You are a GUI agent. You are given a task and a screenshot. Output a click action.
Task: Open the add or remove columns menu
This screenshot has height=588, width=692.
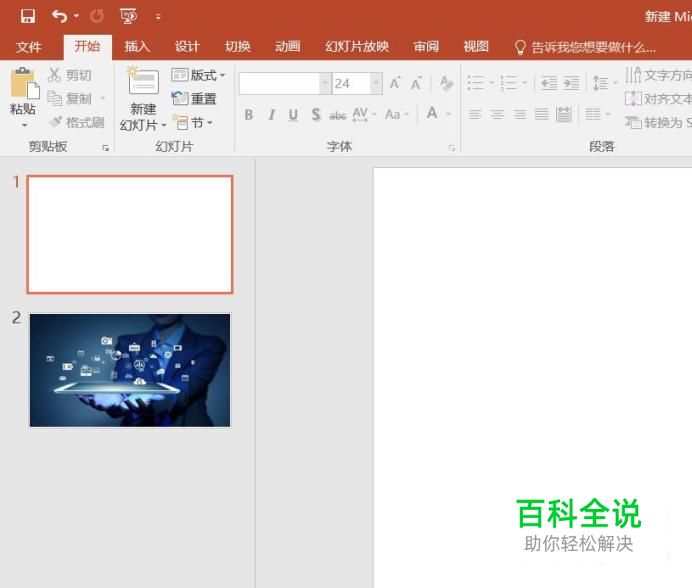click(597, 115)
